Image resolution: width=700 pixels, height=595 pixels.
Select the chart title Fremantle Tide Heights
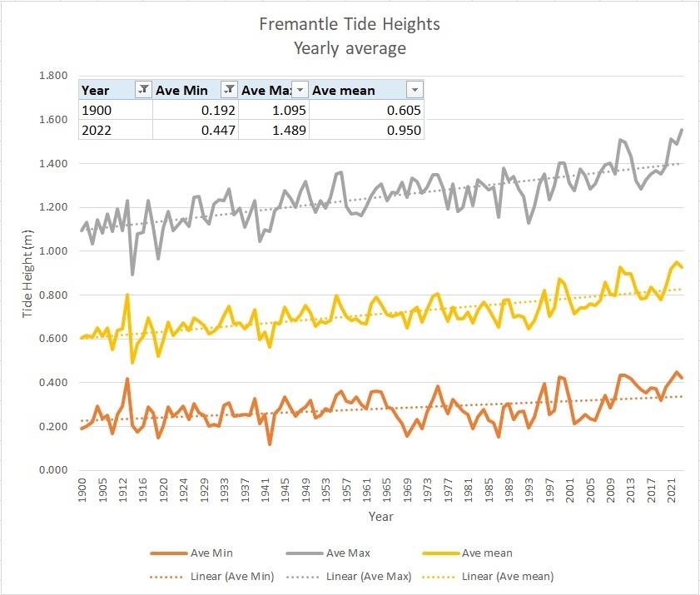[350, 24]
